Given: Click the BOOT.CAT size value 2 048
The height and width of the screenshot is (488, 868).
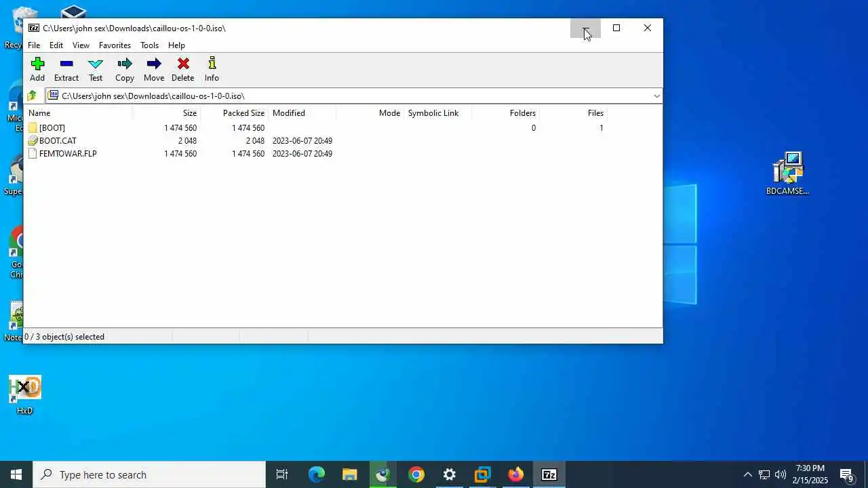Looking at the screenshot, I should pos(187,140).
